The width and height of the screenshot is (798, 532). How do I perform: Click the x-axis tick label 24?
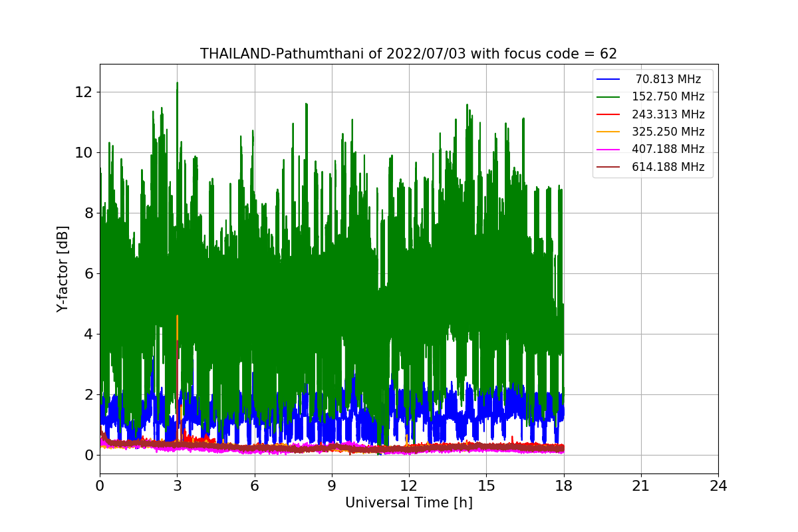pyautogui.click(x=718, y=486)
